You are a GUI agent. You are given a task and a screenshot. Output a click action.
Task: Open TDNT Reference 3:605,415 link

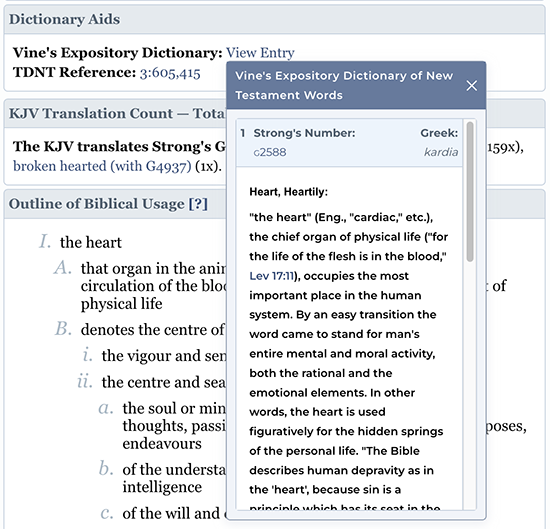click(170, 73)
